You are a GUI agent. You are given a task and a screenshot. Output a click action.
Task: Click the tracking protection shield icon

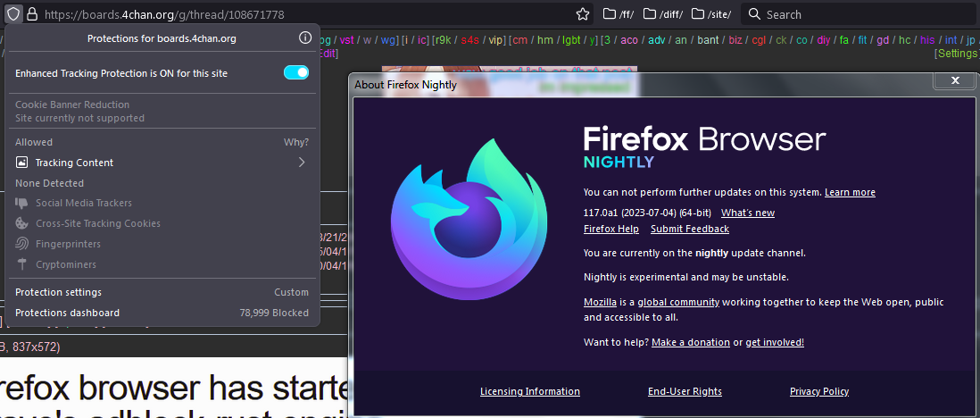(13, 13)
